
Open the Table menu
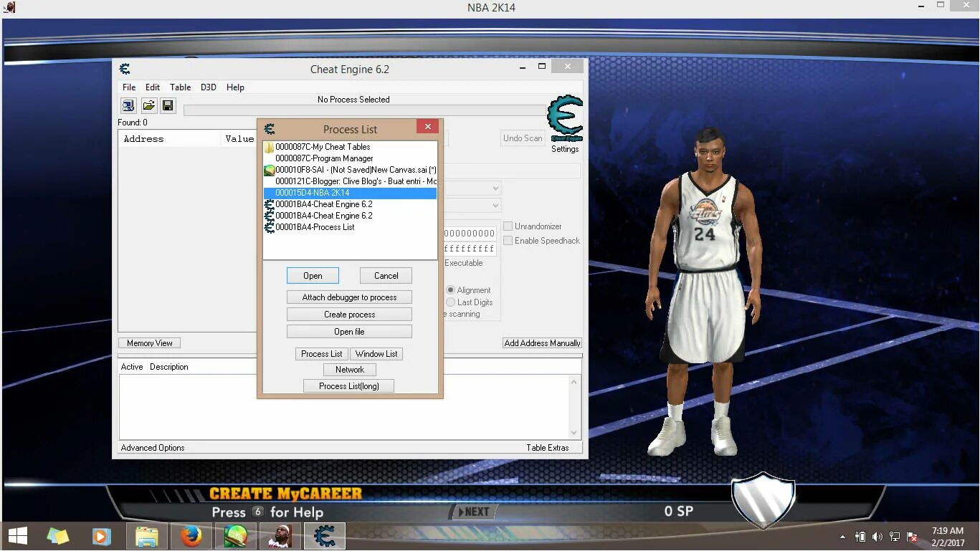[x=180, y=87]
